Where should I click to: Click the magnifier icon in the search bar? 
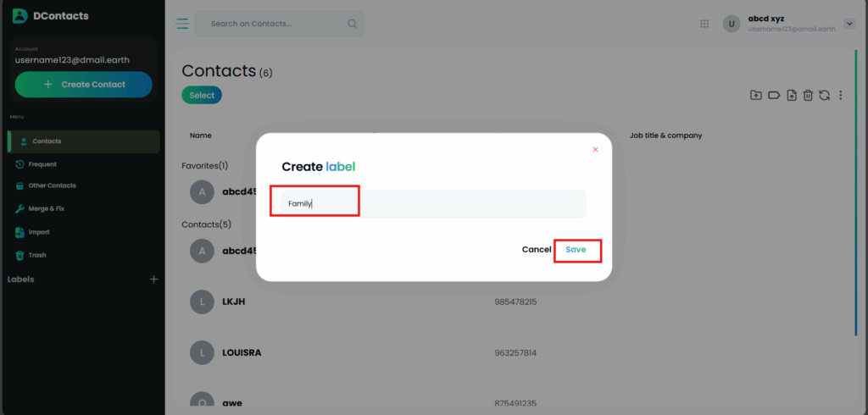pyautogui.click(x=352, y=24)
